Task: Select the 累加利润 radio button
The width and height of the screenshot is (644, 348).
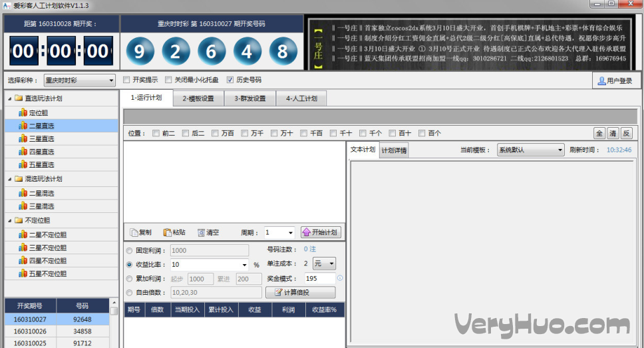Action: pyautogui.click(x=129, y=279)
